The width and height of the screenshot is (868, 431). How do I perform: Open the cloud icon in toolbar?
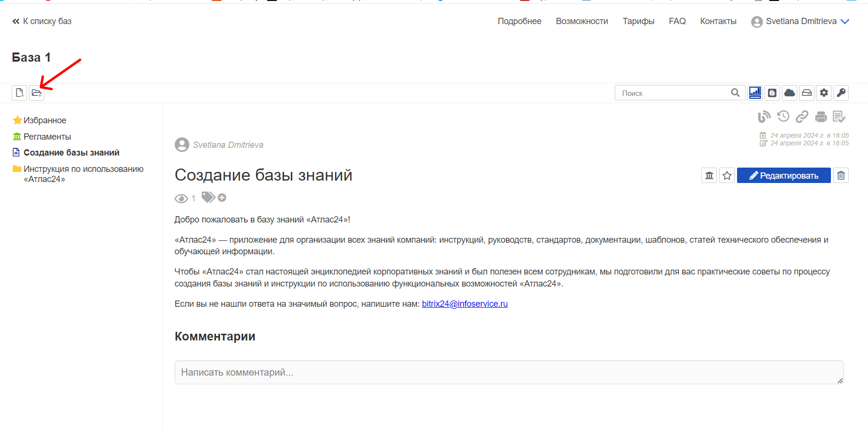coord(790,93)
